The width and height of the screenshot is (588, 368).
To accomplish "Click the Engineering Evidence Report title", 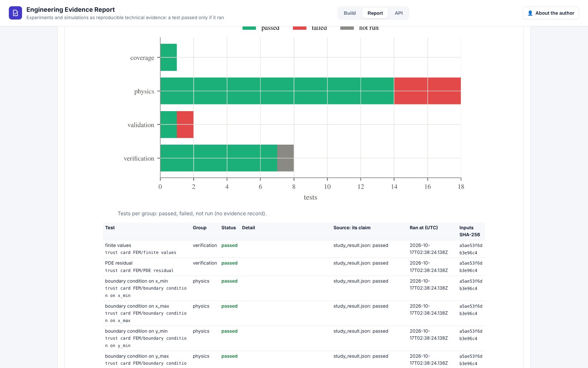I will [x=71, y=10].
